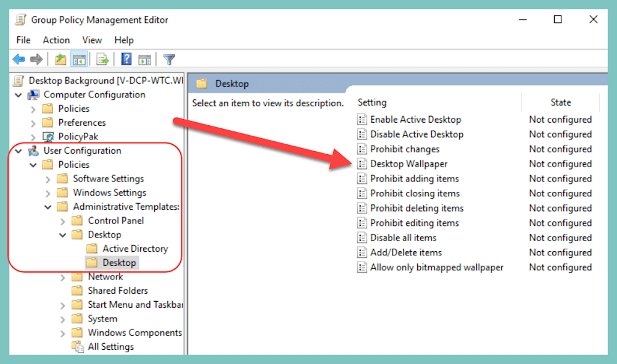This screenshot has height=364, width=617.
Task: Open the Action menu
Action: (x=56, y=40)
